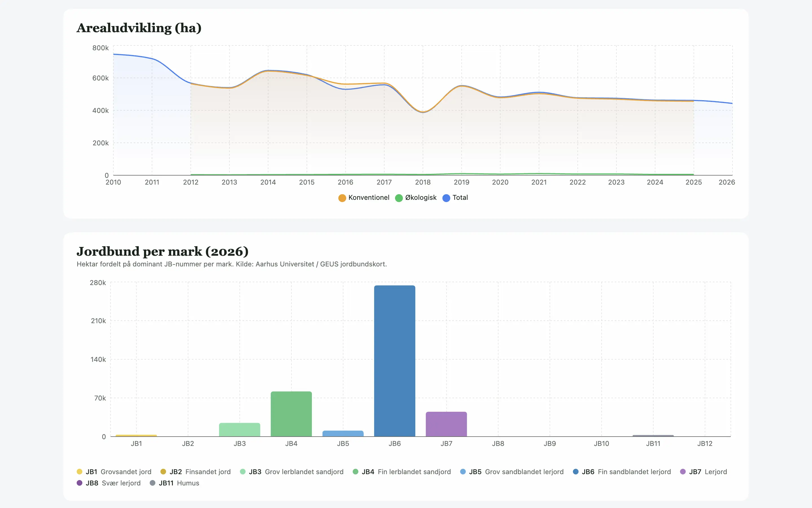Click legend item JB5 Grov sandblandet lerjord
This screenshot has height=508, width=812.
(512, 472)
